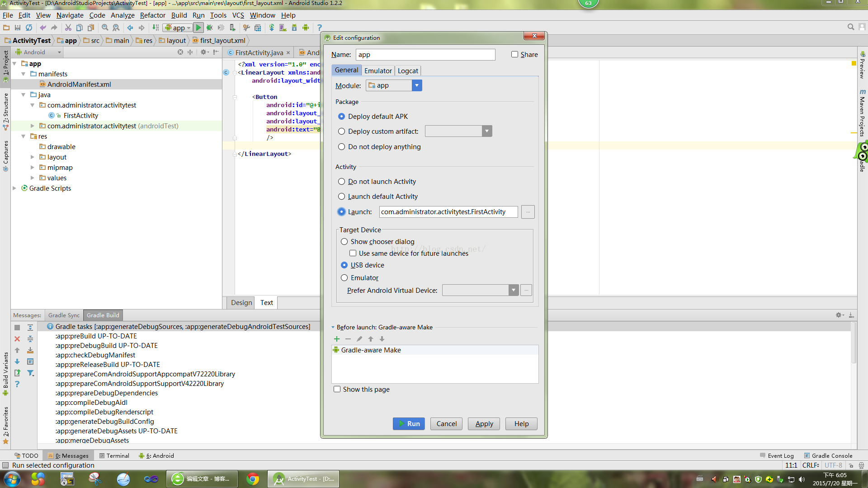
Task: Check Use same device for future launches
Action: point(353,253)
